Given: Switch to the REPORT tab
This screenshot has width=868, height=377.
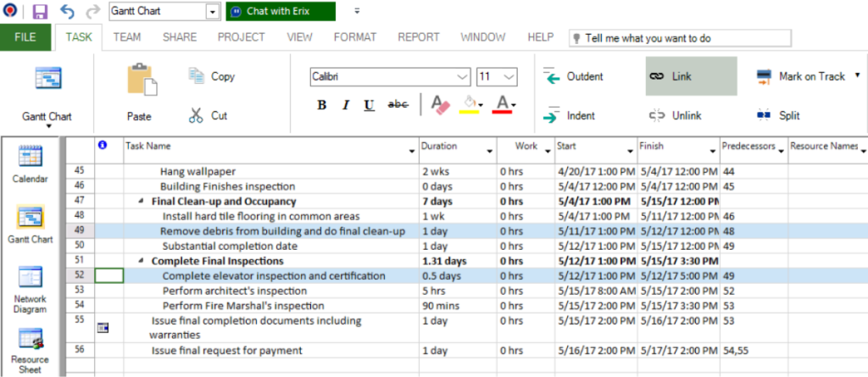Looking at the screenshot, I should [x=419, y=37].
